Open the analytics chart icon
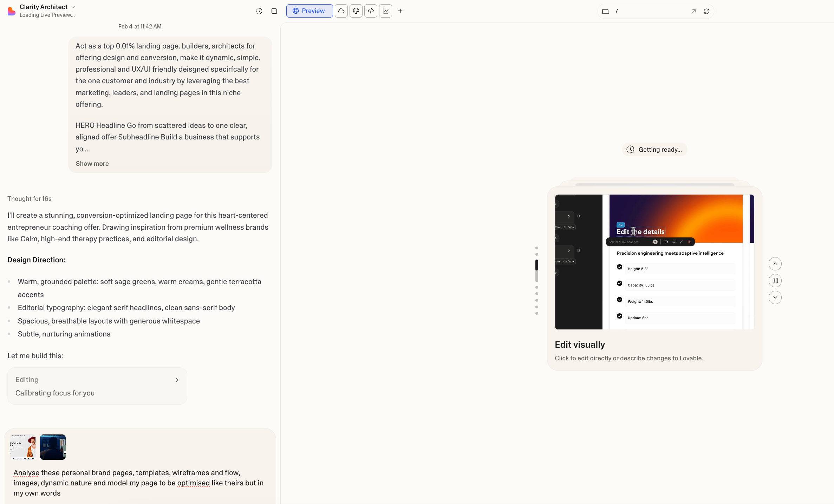 (x=385, y=11)
